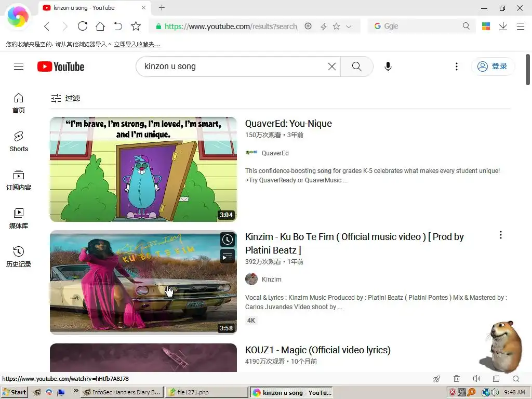This screenshot has height=399, width=532.
Task: Go to 首页 home in sidebar
Action: point(19,103)
